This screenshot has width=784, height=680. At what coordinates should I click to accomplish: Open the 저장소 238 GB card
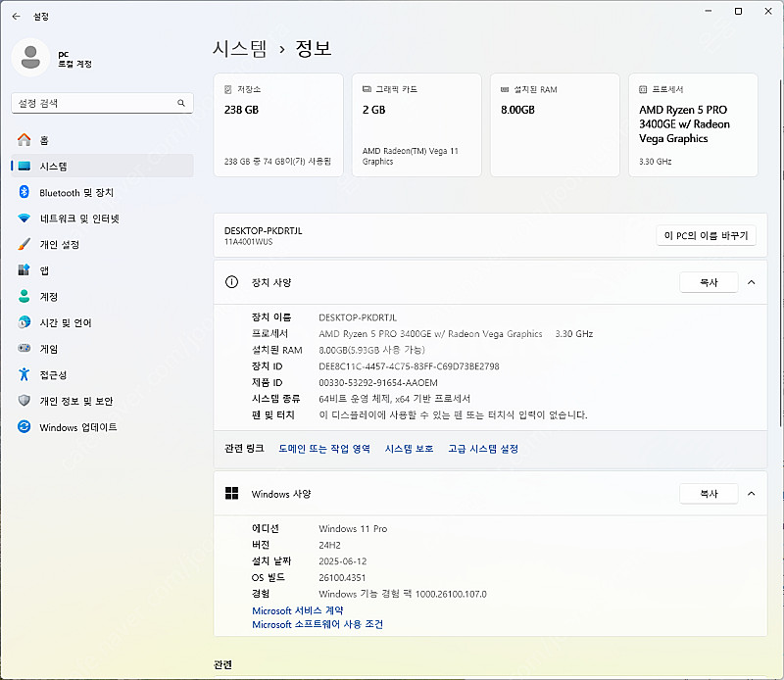278,125
